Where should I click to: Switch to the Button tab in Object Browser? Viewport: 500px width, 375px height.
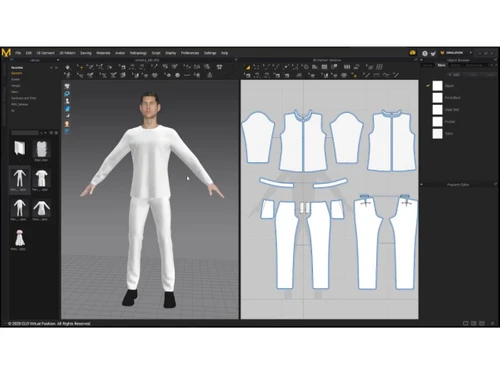click(x=456, y=65)
